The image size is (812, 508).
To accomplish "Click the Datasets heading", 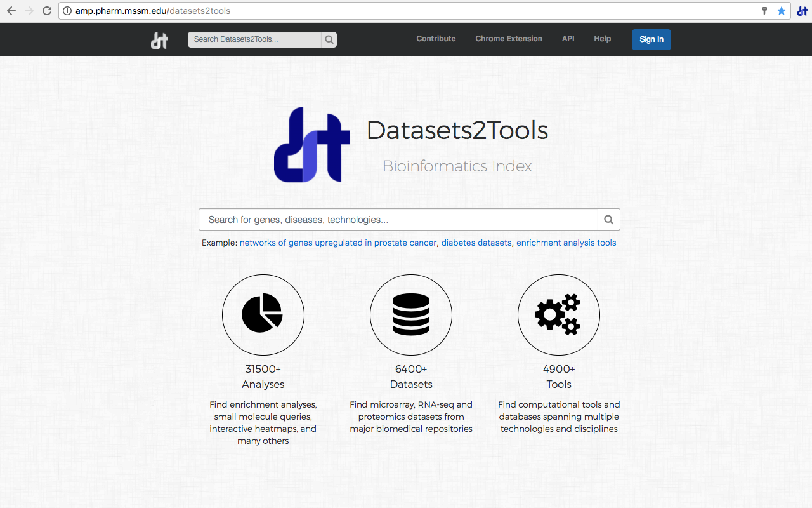I will click(411, 384).
